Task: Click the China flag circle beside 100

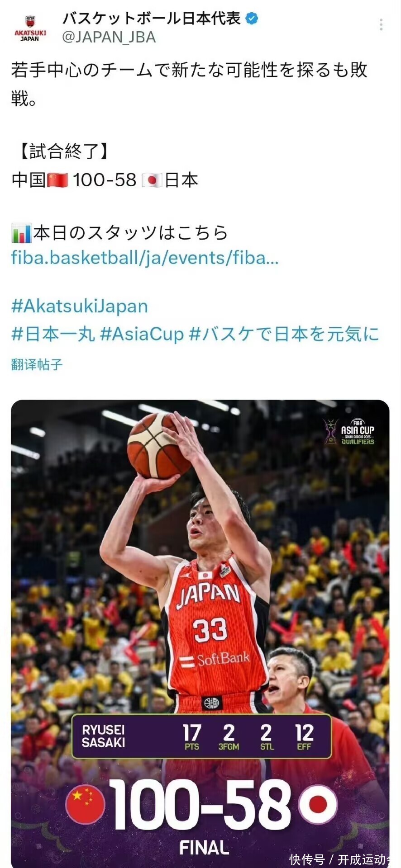Action: 86,804
